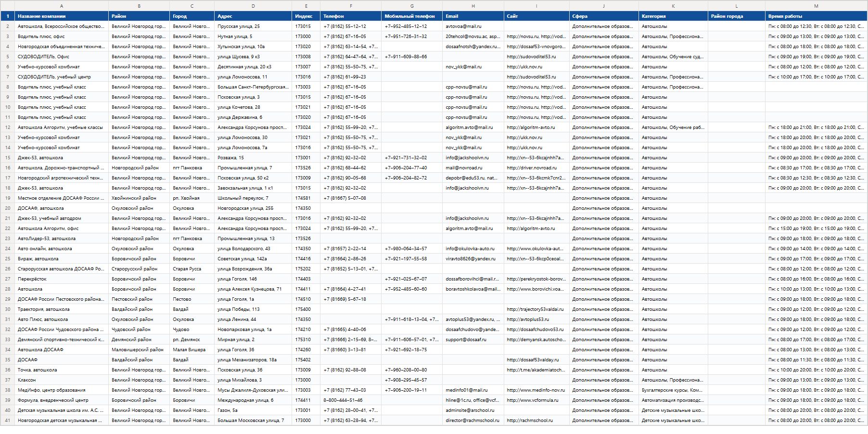The width and height of the screenshot is (868, 434).
Task: Click the company cell 'СУДОВОДИТЕЛЬ, учебный центр'
Action: pyautogui.click(x=62, y=77)
